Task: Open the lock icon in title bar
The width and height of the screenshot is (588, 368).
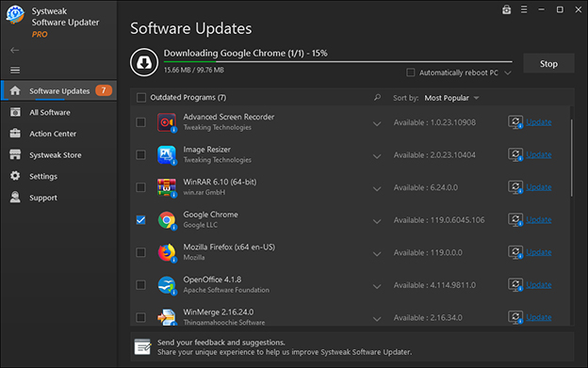Action: coord(507,9)
